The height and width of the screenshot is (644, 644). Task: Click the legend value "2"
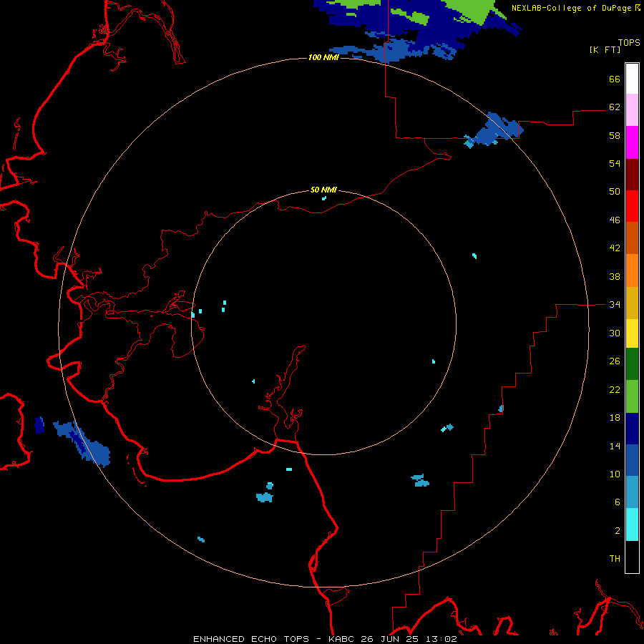(618, 530)
